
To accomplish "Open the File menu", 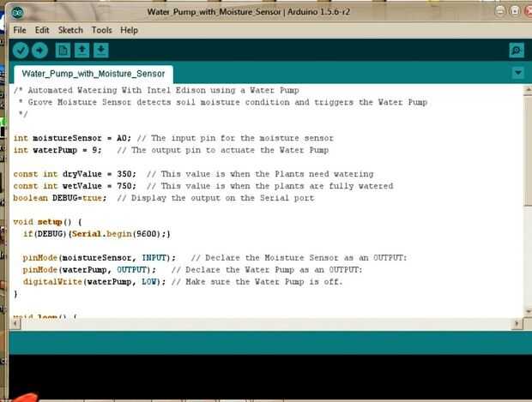I will [x=20, y=30].
